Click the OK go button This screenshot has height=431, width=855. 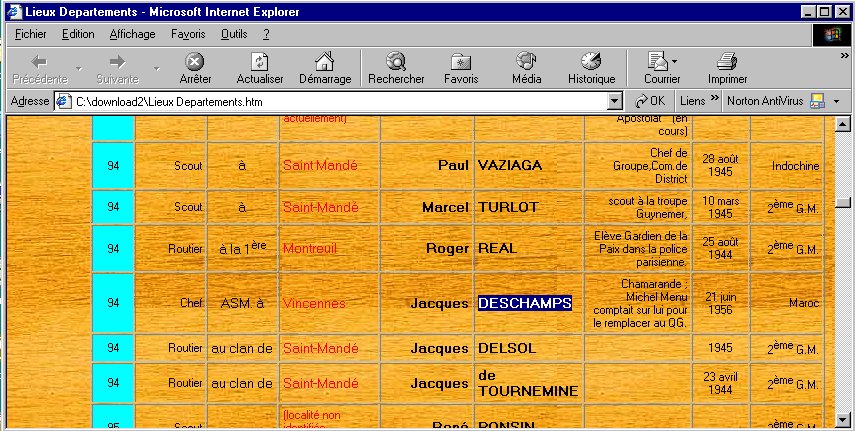tap(650, 101)
